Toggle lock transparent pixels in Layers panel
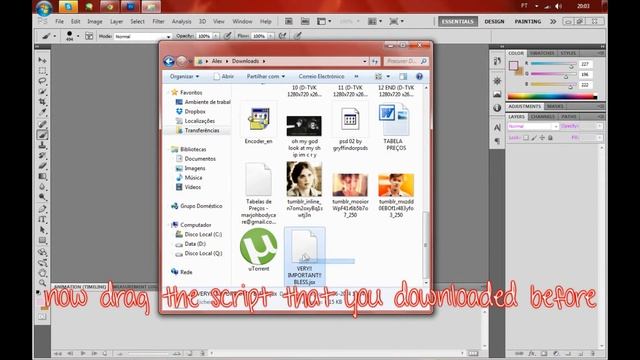This screenshot has width=640, height=360. click(526, 138)
